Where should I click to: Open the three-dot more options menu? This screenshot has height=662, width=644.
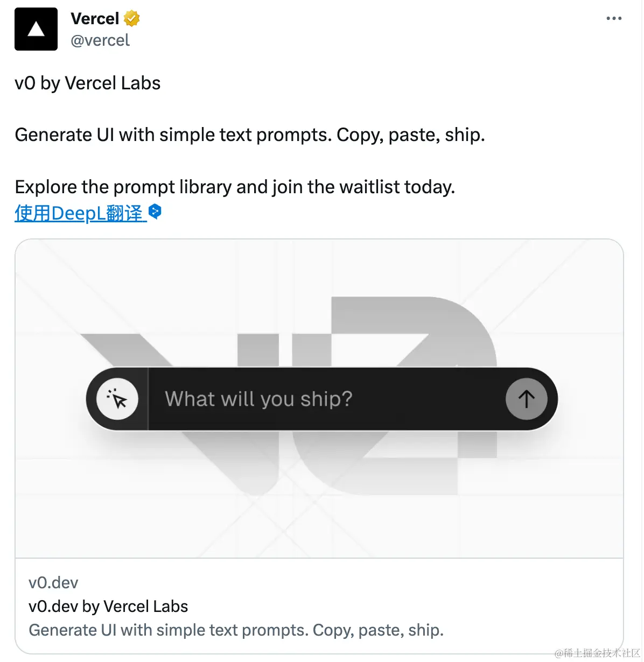[614, 19]
